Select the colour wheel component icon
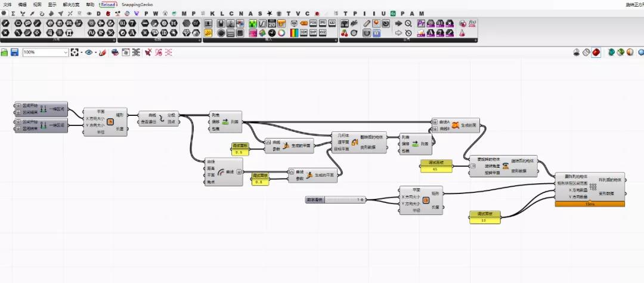Screen dimensions: 644x283 click(281, 33)
